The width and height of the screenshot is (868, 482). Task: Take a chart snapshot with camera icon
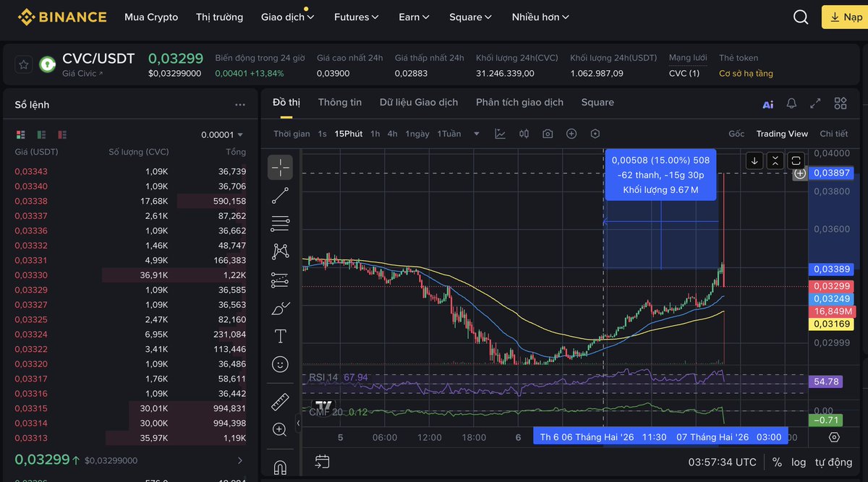coord(548,134)
